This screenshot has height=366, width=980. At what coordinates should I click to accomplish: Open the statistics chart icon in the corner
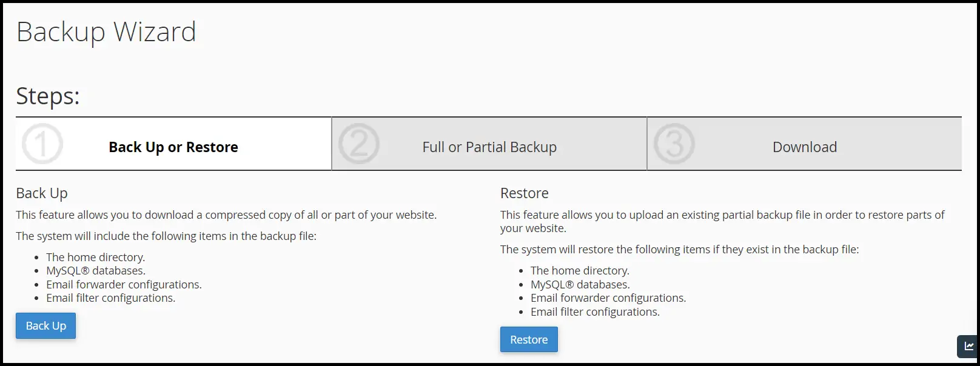[969, 347]
